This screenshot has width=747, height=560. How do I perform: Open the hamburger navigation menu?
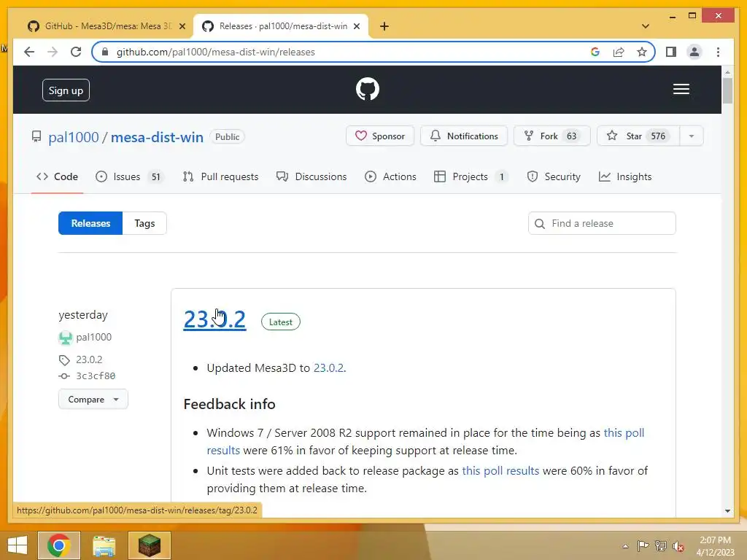click(x=681, y=89)
